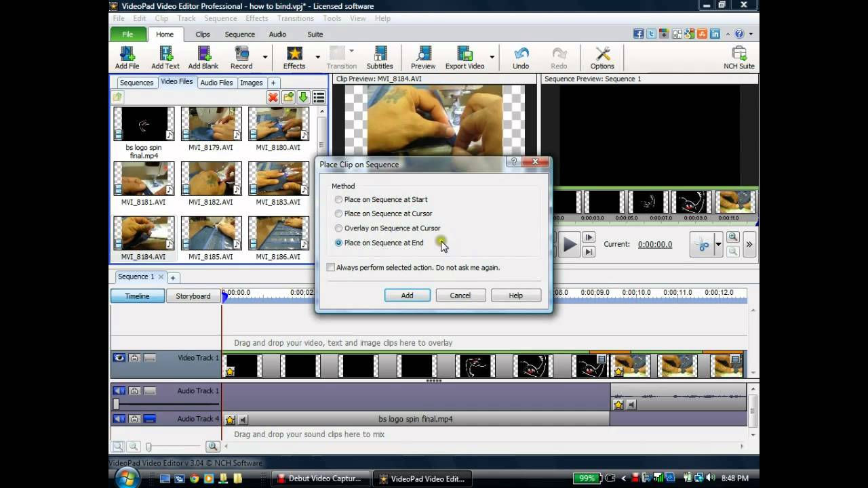Click the preview zoom-in magnifier
Viewport: 868px width, 488px height.
[x=733, y=237]
